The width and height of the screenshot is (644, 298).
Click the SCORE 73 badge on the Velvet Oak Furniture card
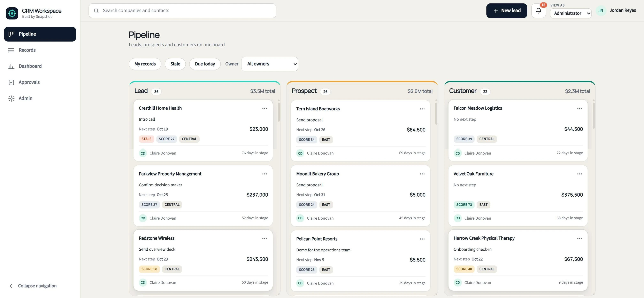click(x=464, y=205)
